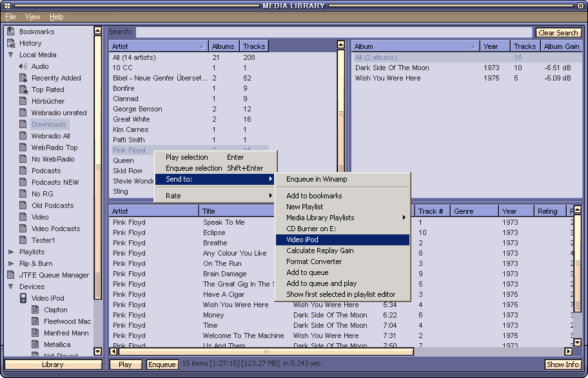The width and height of the screenshot is (588, 378).
Task: Click into the Search input field
Action: (x=334, y=32)
